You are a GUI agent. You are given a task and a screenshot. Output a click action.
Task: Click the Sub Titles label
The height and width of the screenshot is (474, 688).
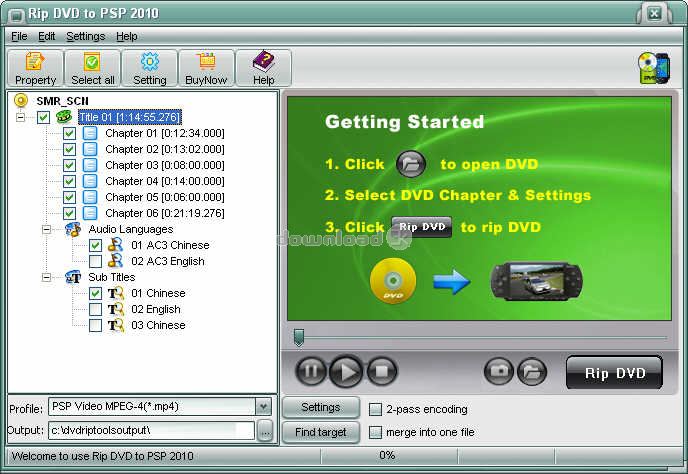pos(111,277)
